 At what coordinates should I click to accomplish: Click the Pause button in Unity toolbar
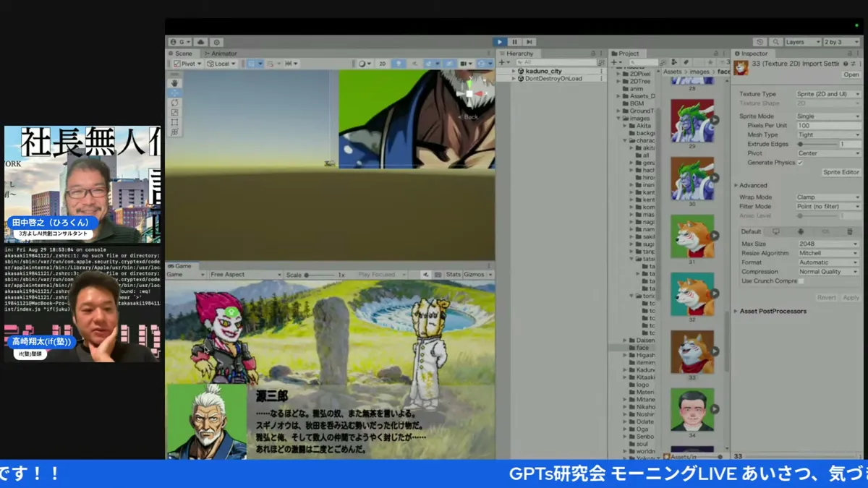(514, 42)
